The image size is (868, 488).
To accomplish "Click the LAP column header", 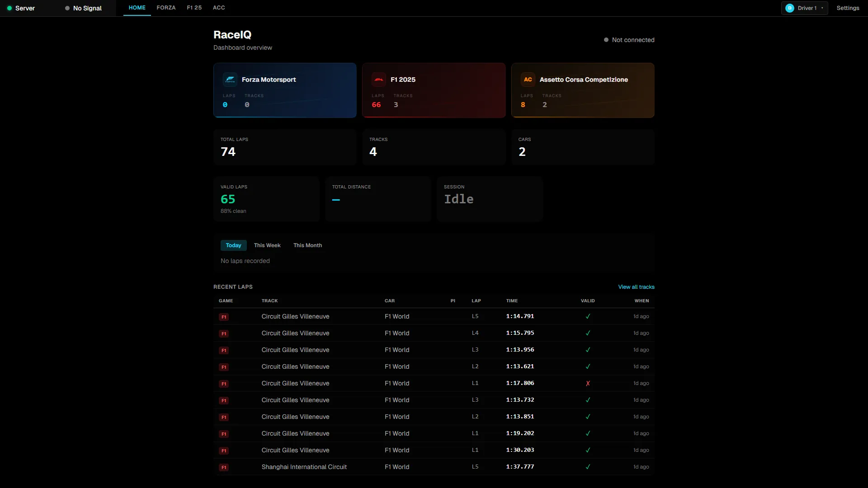I will 476,301.
